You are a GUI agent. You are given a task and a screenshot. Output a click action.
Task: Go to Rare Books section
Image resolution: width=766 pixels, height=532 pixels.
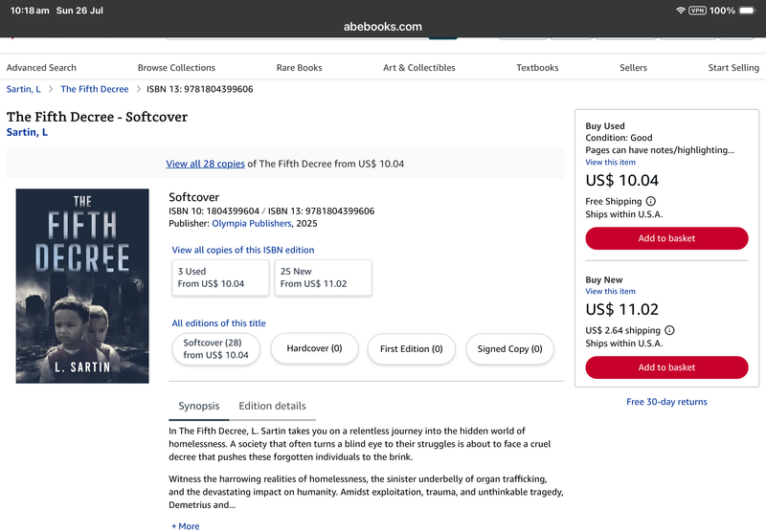299,67
